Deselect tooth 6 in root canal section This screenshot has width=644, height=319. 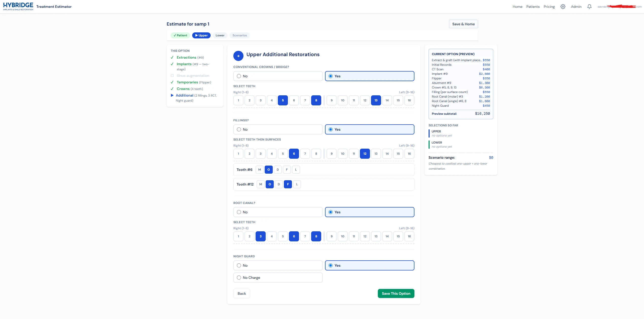tap(294, 236)
